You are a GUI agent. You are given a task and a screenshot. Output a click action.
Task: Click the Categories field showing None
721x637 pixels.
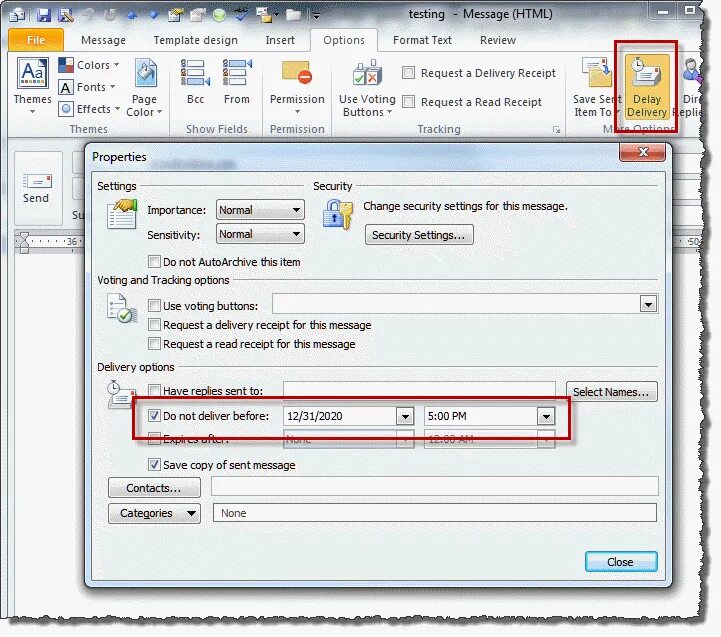435,512
